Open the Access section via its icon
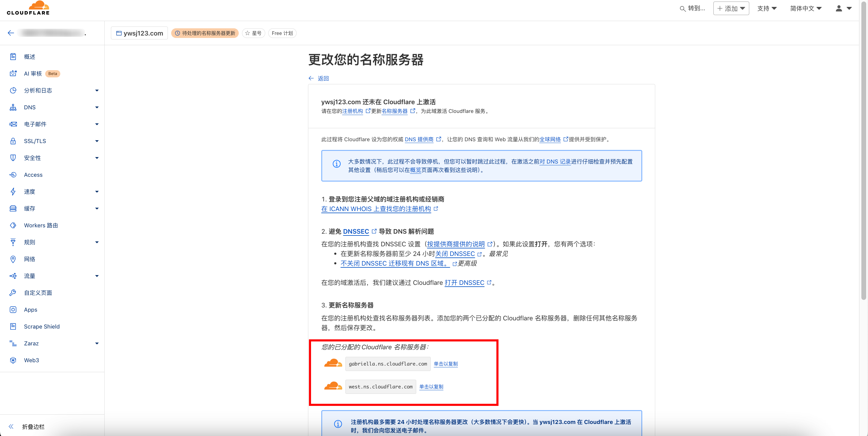Viewport: 868px width, 436px height. tap(13, 175)
